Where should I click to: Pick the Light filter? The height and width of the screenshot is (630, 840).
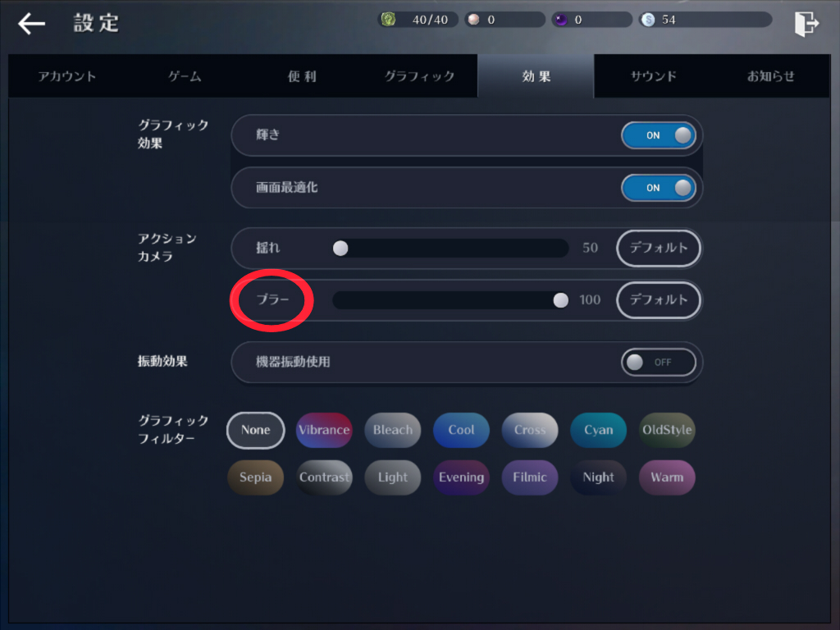393,477
